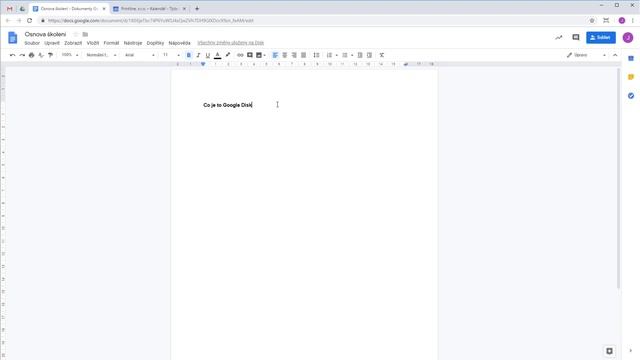Toggle bold formatting
640x360 pixels.
(x=189, y=55)
